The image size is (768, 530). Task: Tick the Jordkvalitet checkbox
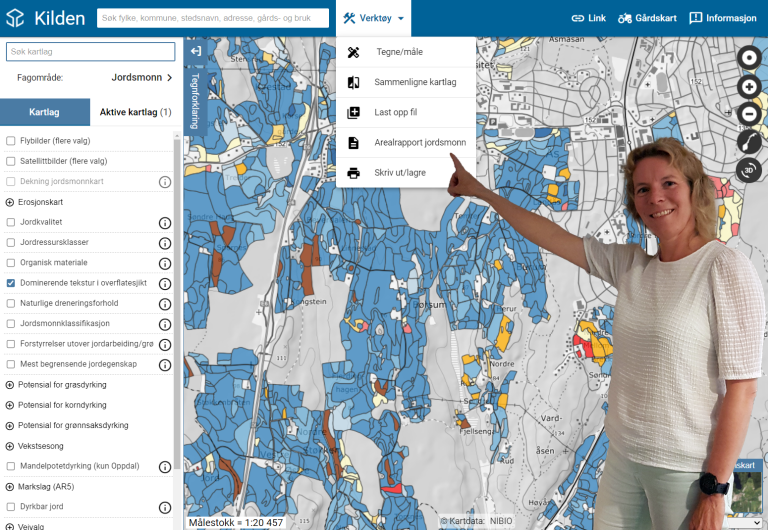click(11, 222)
